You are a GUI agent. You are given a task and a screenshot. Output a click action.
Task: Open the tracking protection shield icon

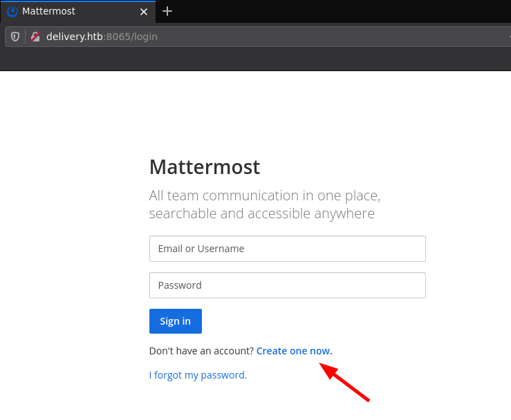click(x=15, y=37)
